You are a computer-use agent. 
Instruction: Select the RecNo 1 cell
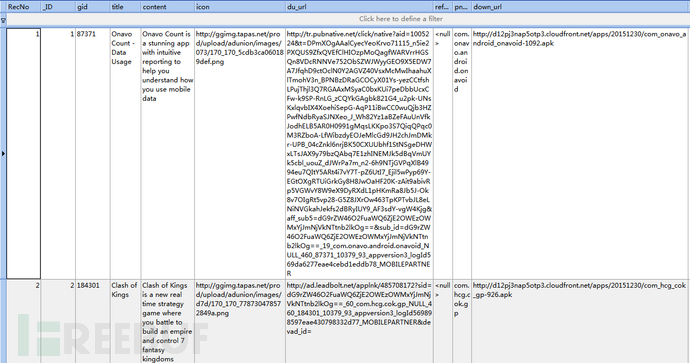click(24, 153)
